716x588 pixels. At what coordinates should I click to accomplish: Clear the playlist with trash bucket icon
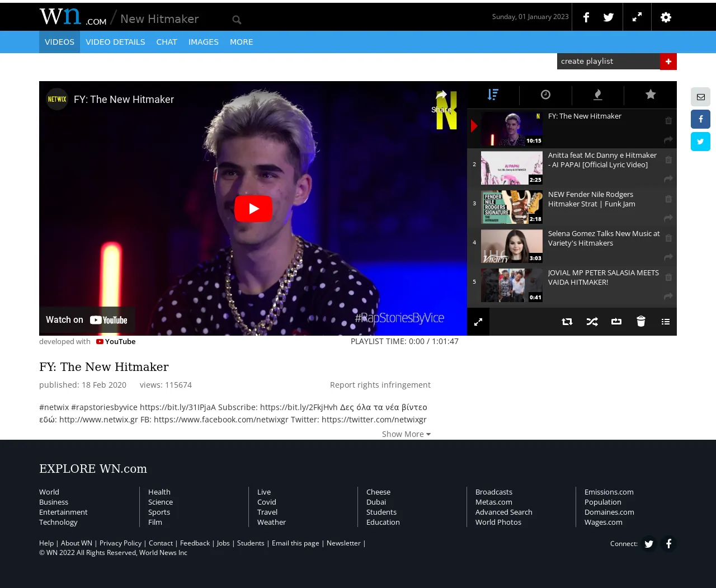click(x=641, y=321)
